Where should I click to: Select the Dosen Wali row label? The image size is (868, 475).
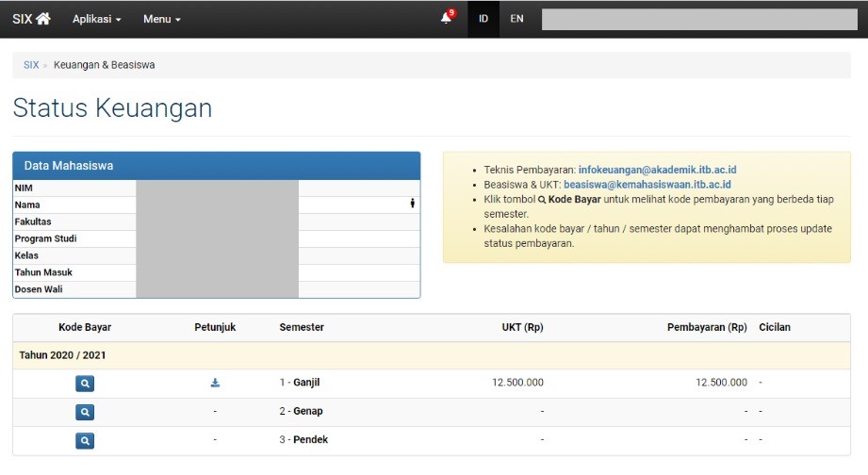pos(39,289)
